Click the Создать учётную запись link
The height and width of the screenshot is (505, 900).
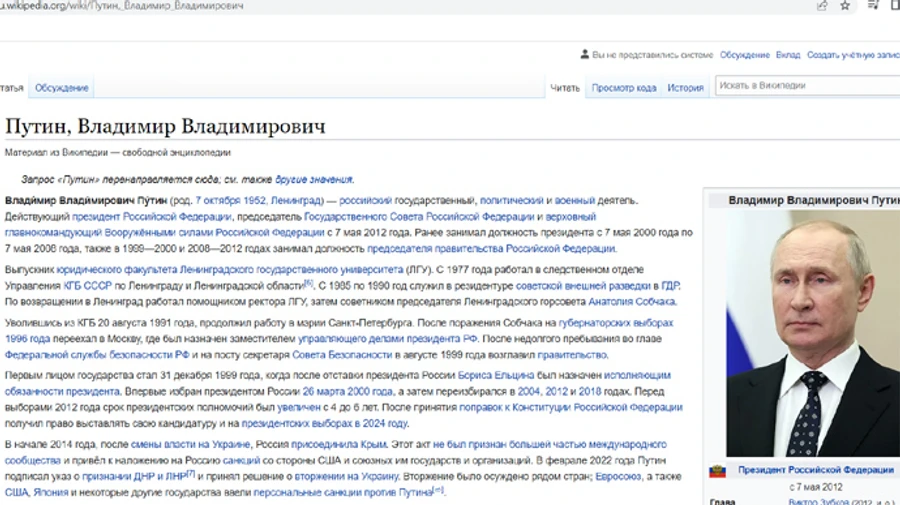[x=853, y=55]
